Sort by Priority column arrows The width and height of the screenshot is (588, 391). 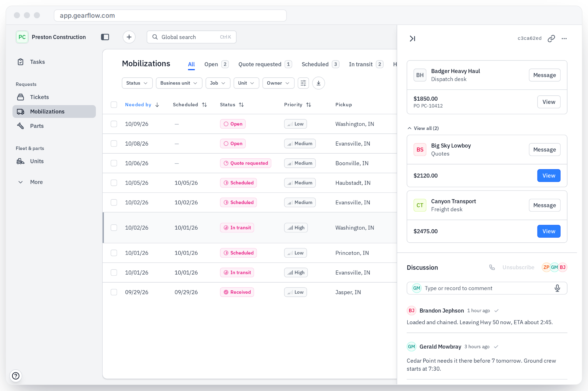click(309, 105)
